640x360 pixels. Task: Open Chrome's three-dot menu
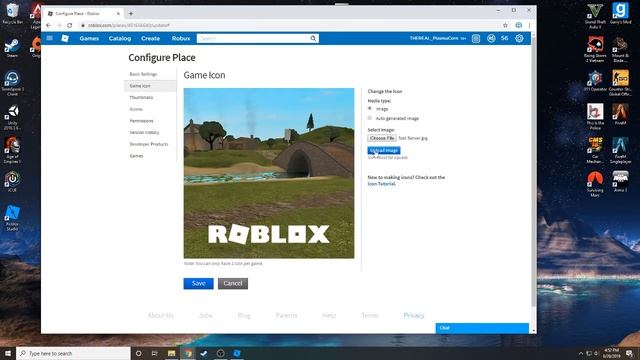(529, 25)
